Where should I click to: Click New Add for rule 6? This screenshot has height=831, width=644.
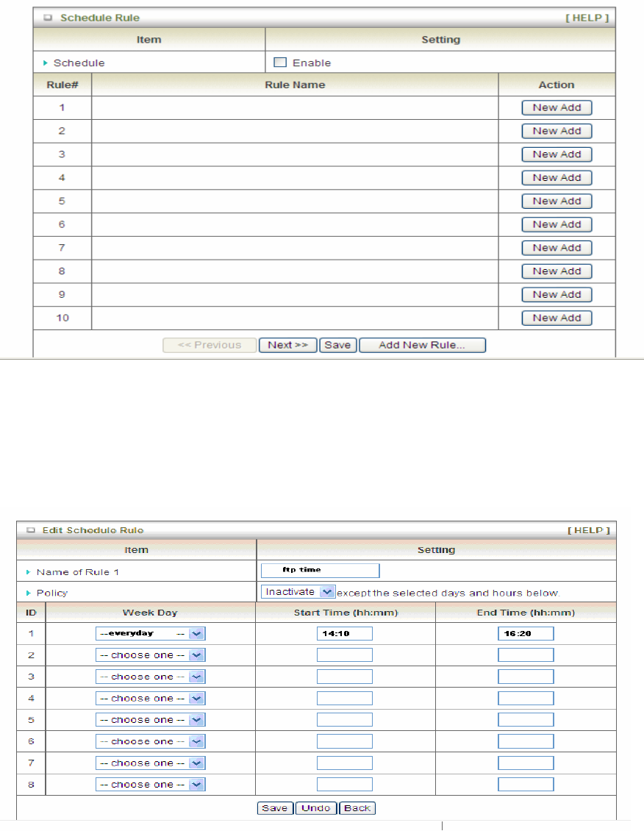point(557,224)
